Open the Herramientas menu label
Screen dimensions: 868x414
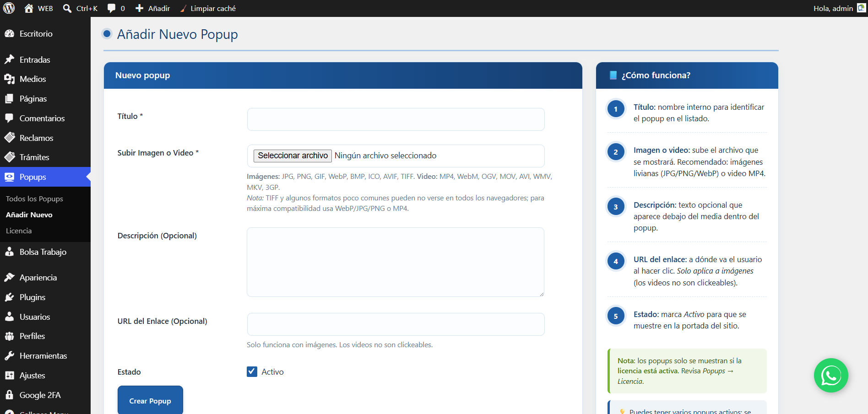43,356
